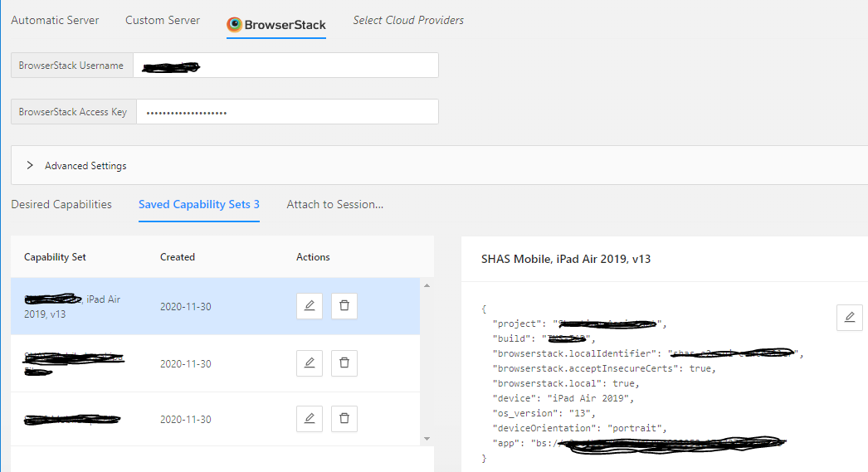Switch to Custom Server tab
Screen dimensions: 868x472
162,21
